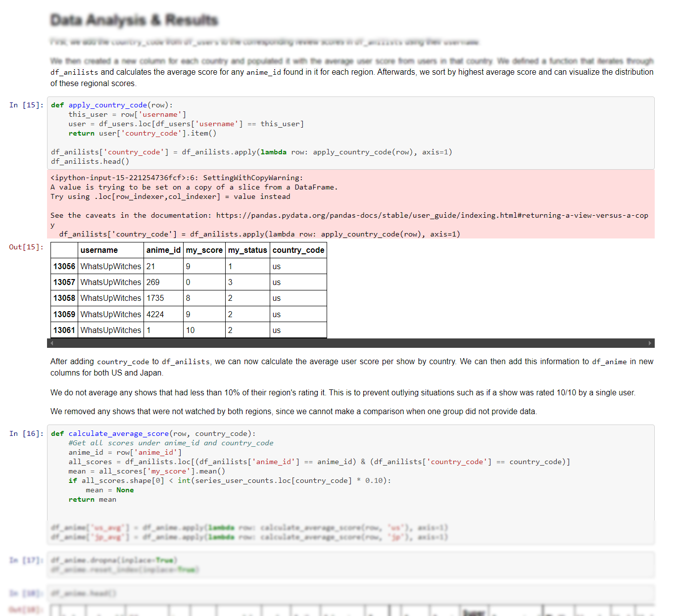Click the right arrow of the table's horizontal scrollbar
Viewport: 677px width, 616px height.
(x=650, y=343)
